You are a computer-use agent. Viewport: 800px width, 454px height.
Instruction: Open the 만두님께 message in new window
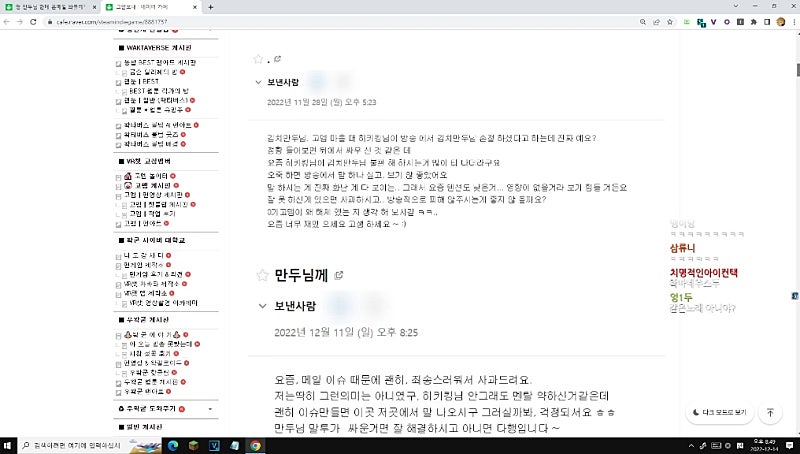point(339,275)
